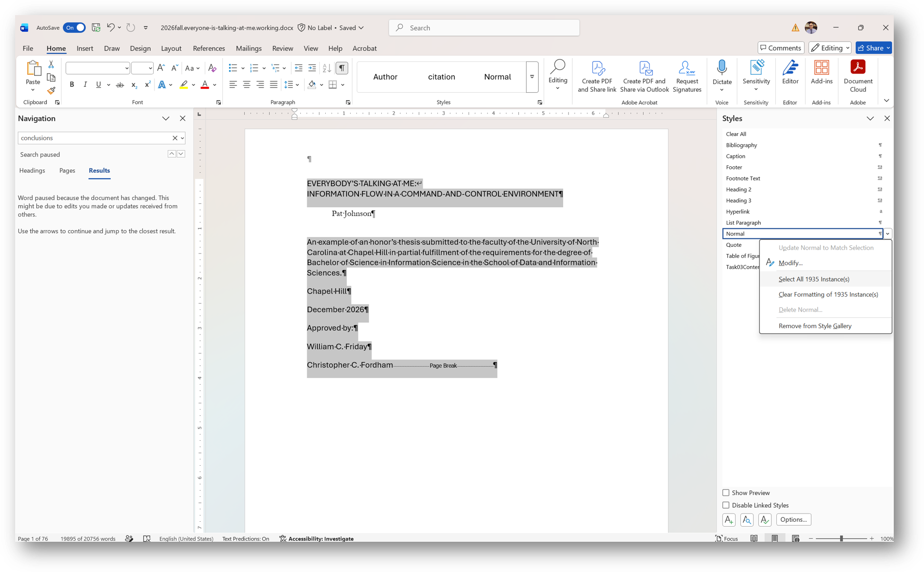Switch to Web Layout view
This screenshot has width=924, height=572.
tap(796, 539)
